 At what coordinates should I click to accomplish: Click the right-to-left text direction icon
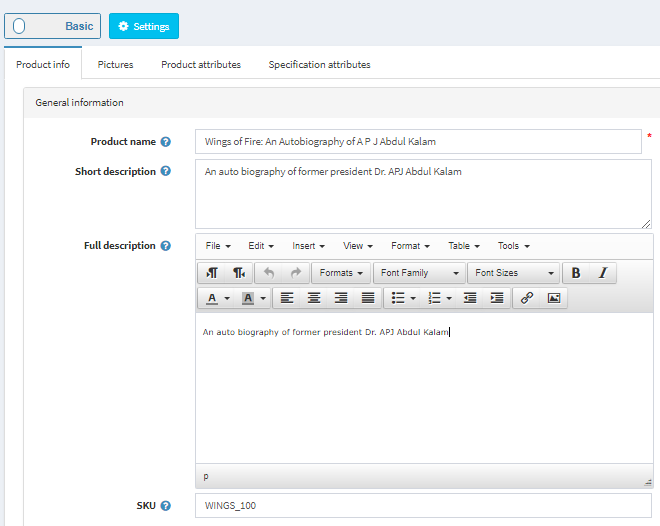239,273
